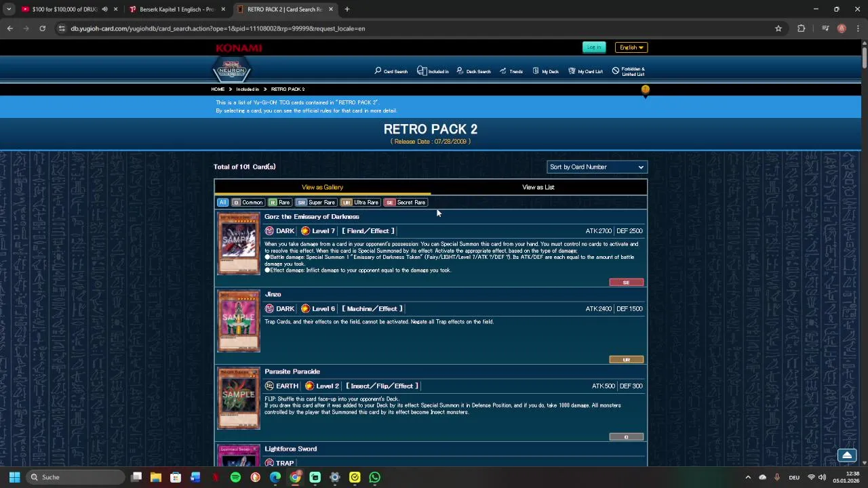868x488 pixels.
Task: Open File Explorer from the taskbar
Action: [156, 477]
